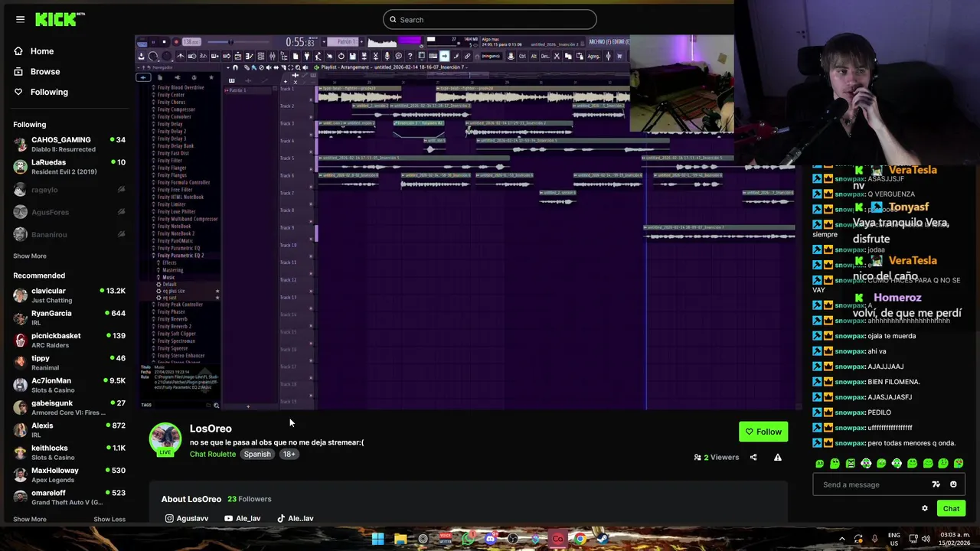Click tippy channel avatar
This screenshot has height=551, width=980.
(20, 363)
